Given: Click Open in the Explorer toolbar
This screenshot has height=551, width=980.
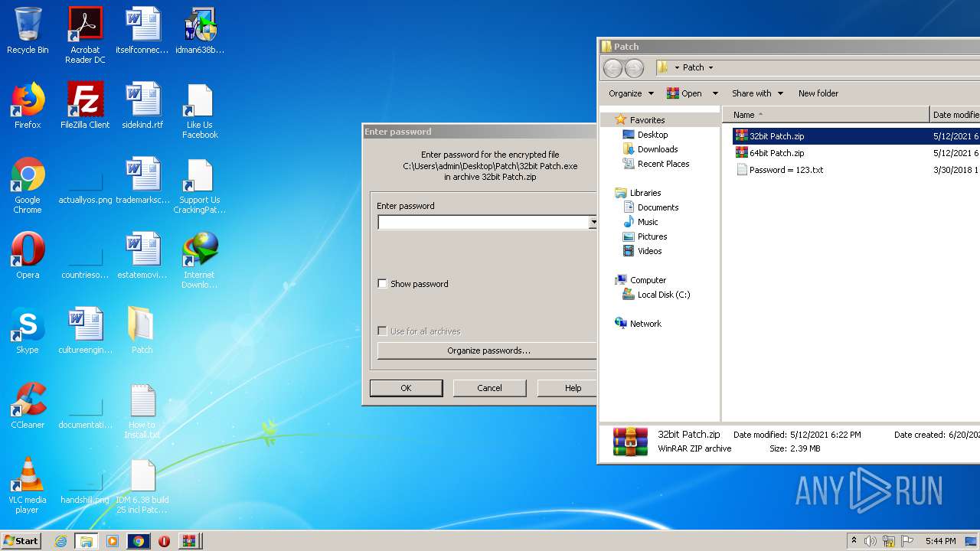Looking at the screenshot, I should [684, 93].
